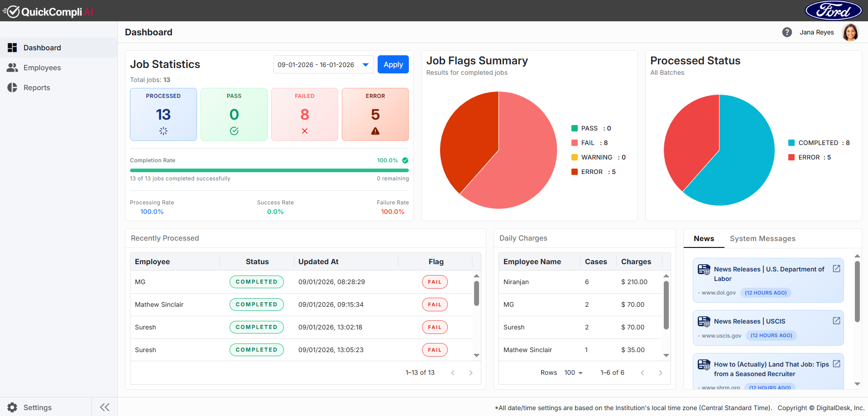Open News Releases U.S. Department of Labor link
This screenshot has height=416, width=868.
coord(769,274)
